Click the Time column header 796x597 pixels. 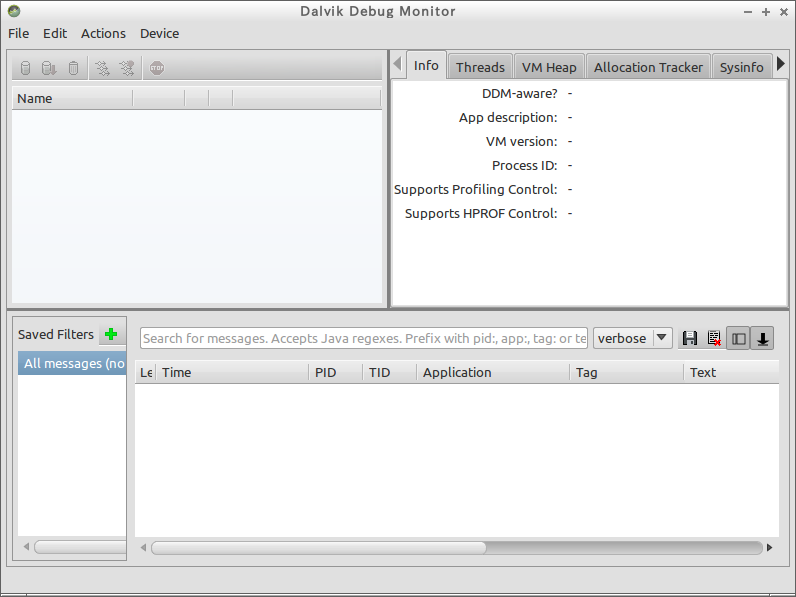click(x=231, y=373)
